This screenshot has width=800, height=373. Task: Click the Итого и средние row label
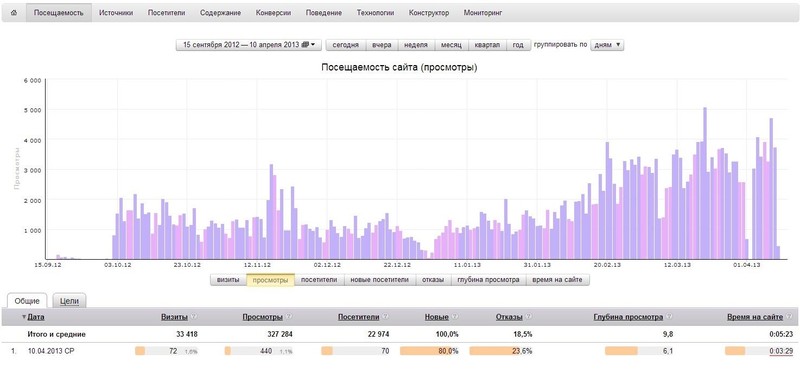(56, 334)
